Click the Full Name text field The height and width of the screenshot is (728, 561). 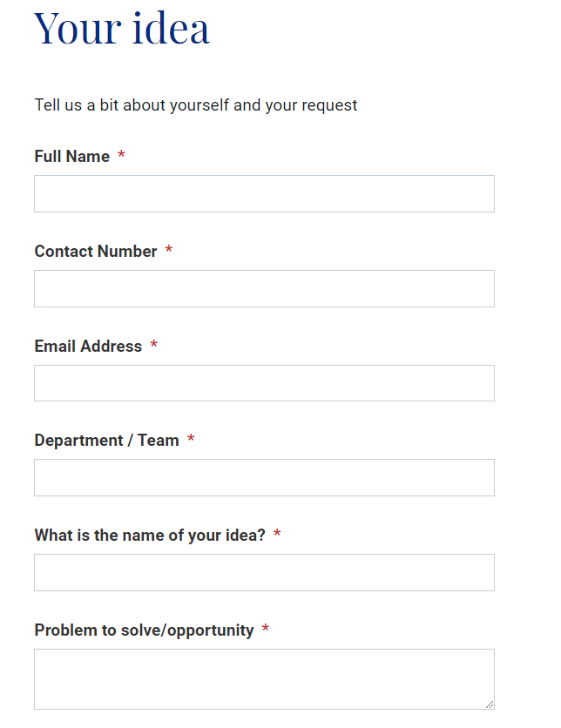pyautogui.click(x=264, y=193)
